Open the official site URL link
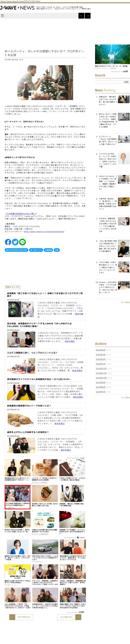This screenshot has width=130, height=644. 44,231
